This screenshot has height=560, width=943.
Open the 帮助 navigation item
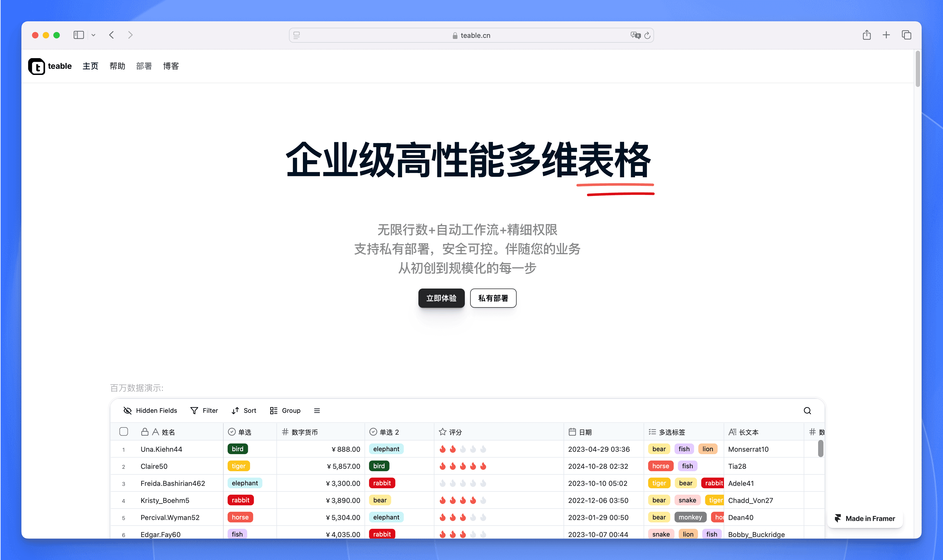click(117, 66)
